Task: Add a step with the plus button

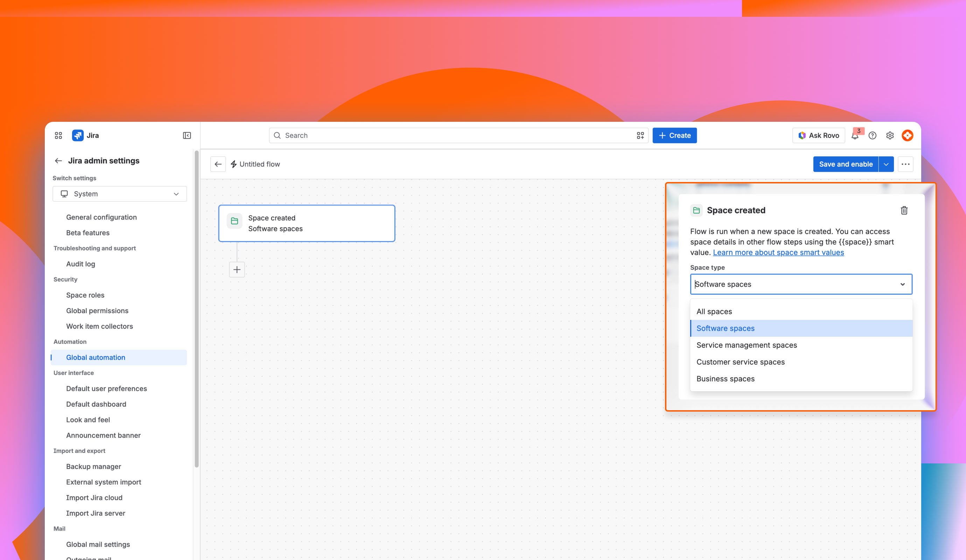Action: click(x=237, y=269)
